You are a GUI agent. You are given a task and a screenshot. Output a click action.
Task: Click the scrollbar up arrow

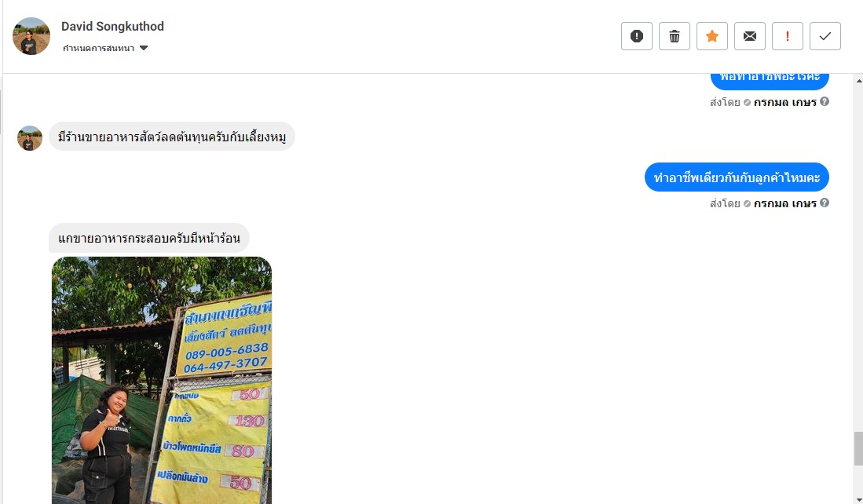point(858,81)
